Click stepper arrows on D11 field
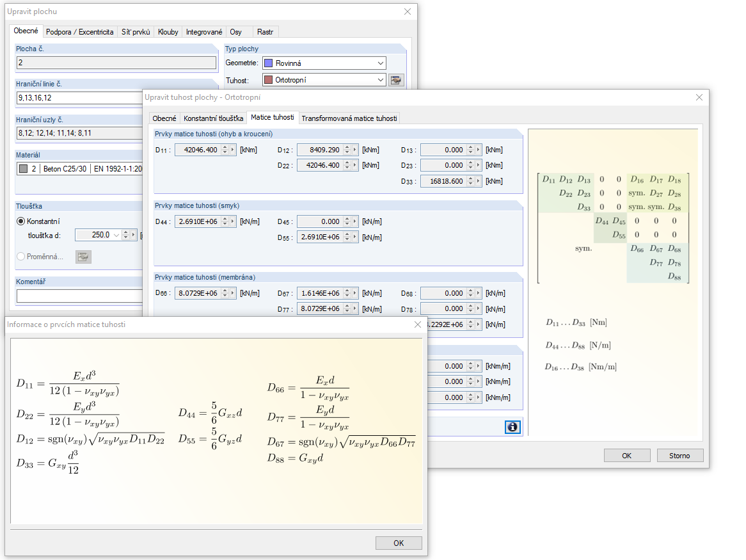This screenshot has height=560, width=746. pos(225,150)
